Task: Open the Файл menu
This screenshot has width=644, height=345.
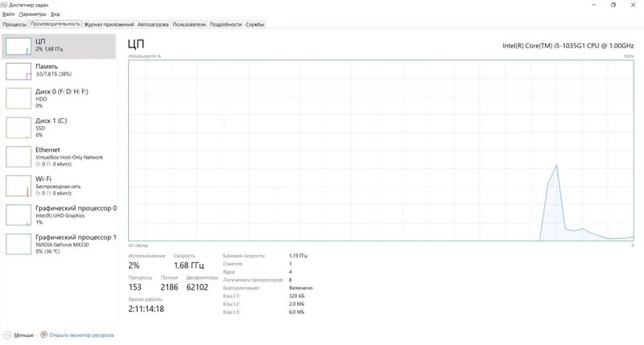Action: tap(8, 14)
